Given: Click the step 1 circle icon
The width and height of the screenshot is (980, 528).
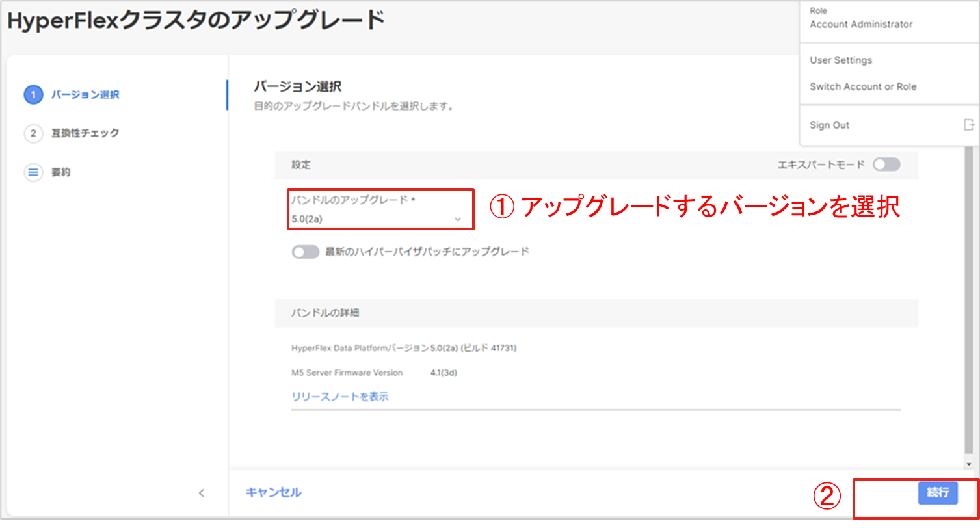Looking at the screenshot, I should click(33, 95).
